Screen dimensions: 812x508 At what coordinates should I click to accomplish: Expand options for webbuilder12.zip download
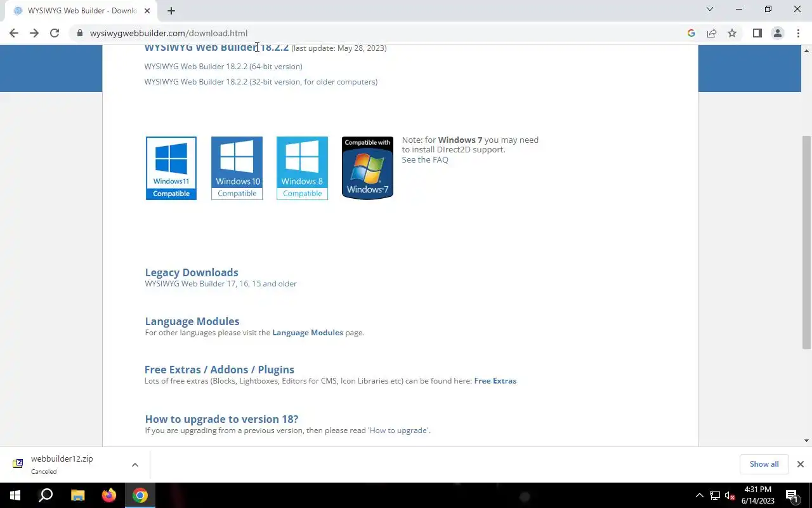coord(135,465)
